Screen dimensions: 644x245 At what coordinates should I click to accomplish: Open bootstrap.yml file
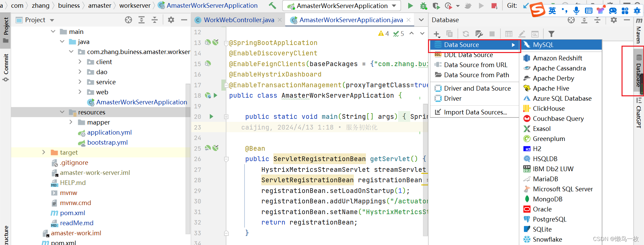(x=107, y=142)
